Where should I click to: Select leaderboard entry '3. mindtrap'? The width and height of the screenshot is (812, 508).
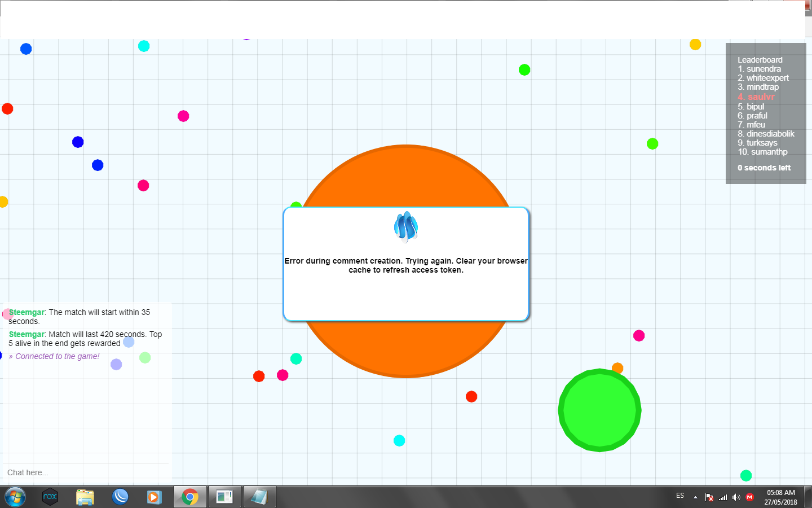(x=758, y=87)
